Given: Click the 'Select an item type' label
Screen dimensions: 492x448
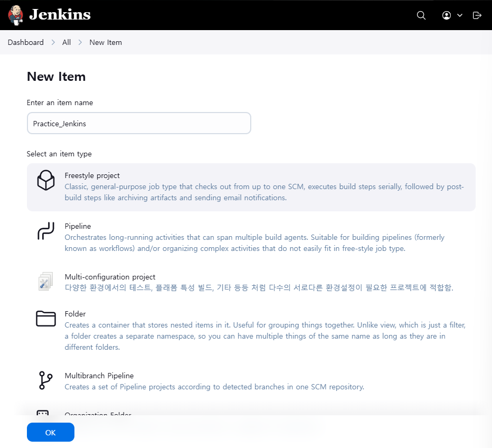Looking at the screenshot, I should point(59,154).
